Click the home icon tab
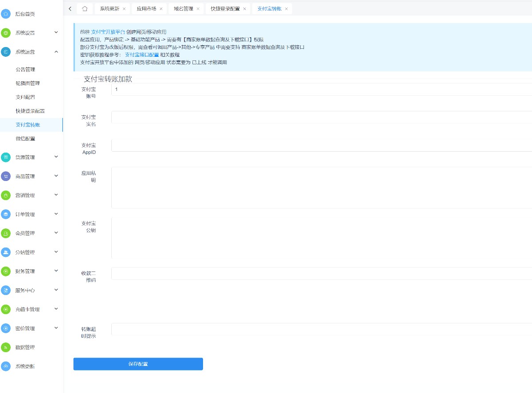The image size is (532, 393). point(85,8)
